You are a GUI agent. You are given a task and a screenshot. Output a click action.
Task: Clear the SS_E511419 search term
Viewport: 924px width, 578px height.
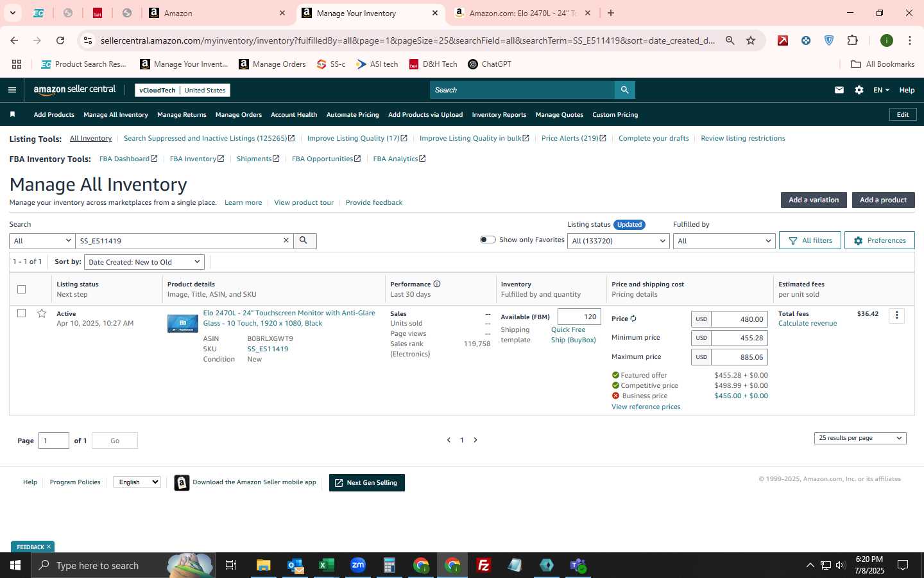[x=286, y=240]
